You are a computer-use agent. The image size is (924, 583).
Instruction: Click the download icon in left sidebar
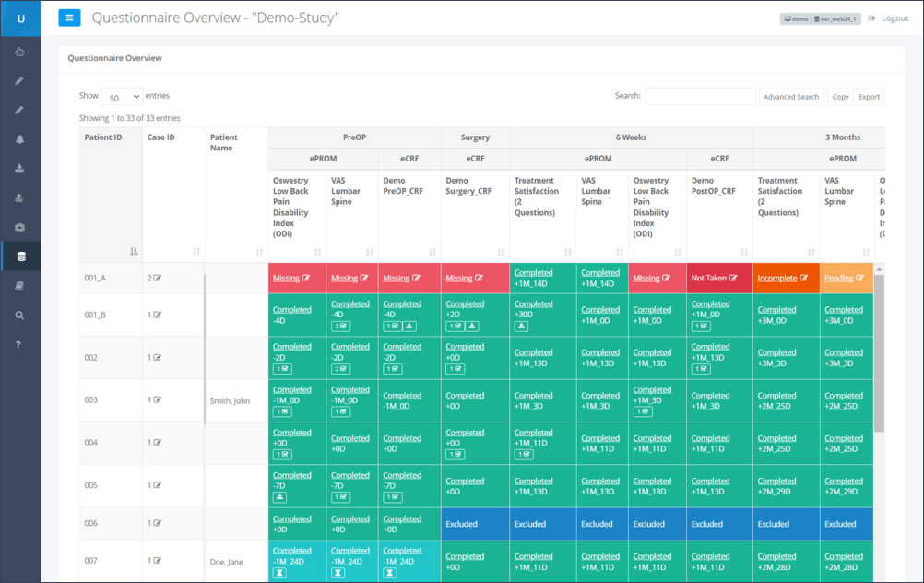(20, 169)
